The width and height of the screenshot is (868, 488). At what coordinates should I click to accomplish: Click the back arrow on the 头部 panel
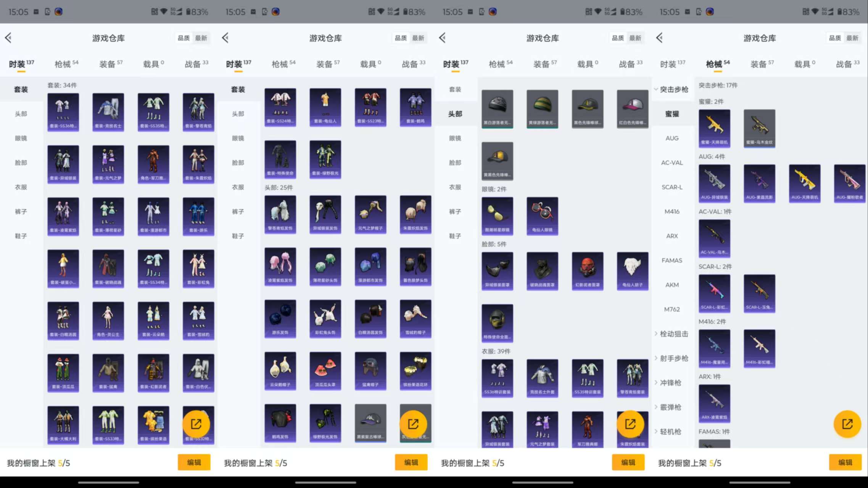click(x=442, y=38)
